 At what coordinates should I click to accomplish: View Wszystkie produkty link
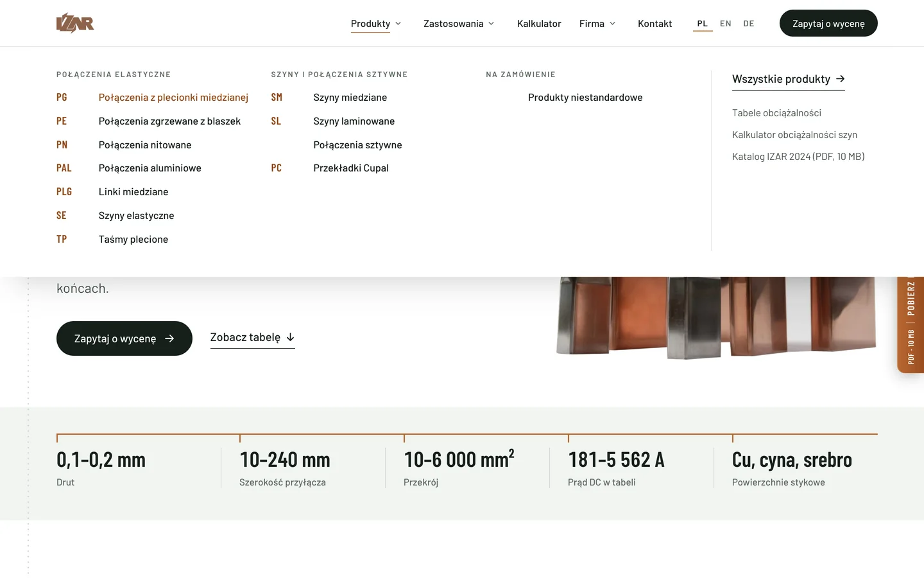(789, 79)
